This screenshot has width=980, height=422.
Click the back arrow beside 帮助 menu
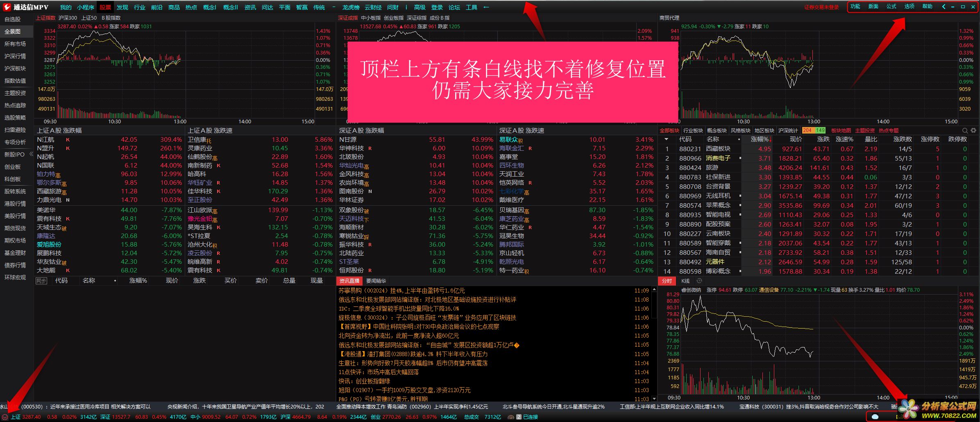[944, 7]
